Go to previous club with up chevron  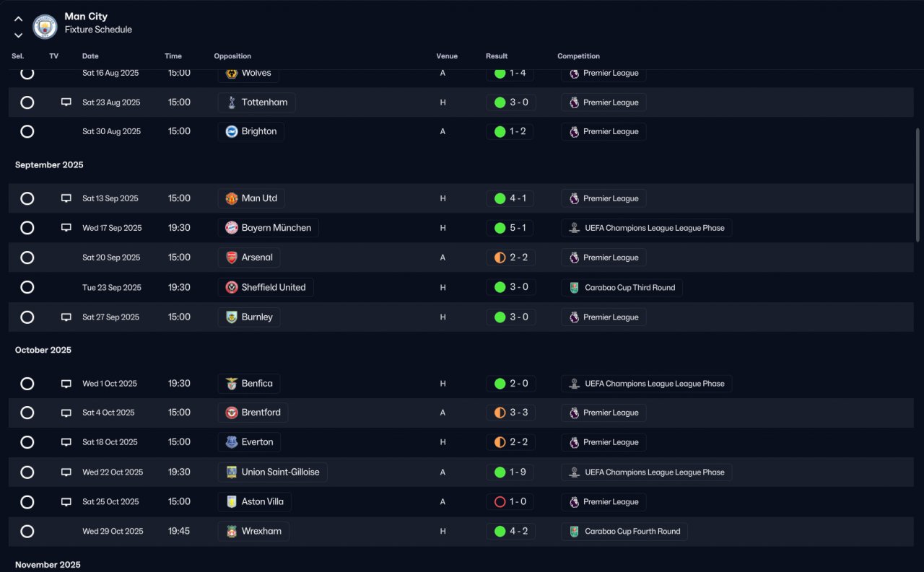click(x=18, y=19)
